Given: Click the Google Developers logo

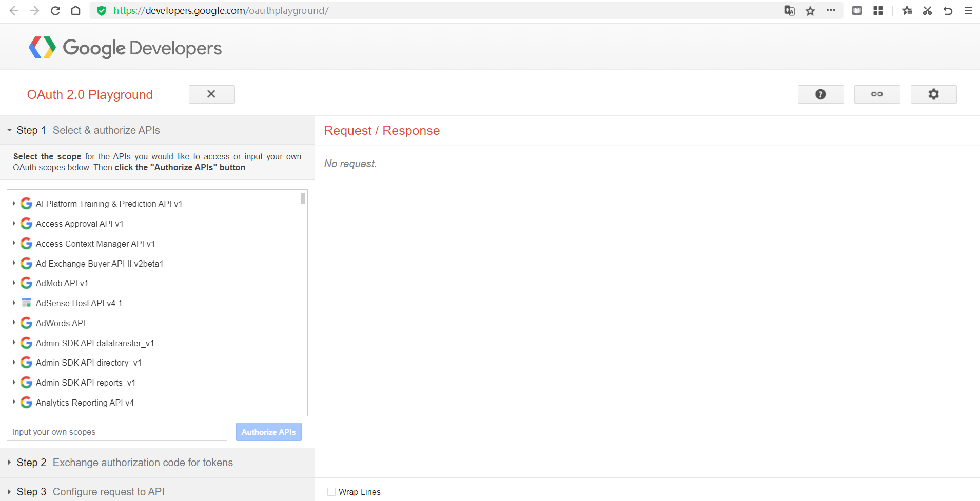Looking at the screenshot, I should [125, 48].
